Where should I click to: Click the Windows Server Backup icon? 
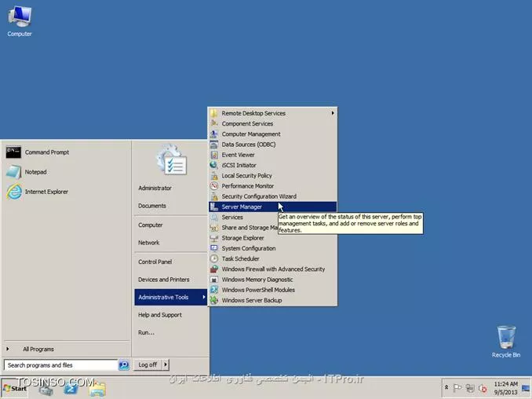214,300
